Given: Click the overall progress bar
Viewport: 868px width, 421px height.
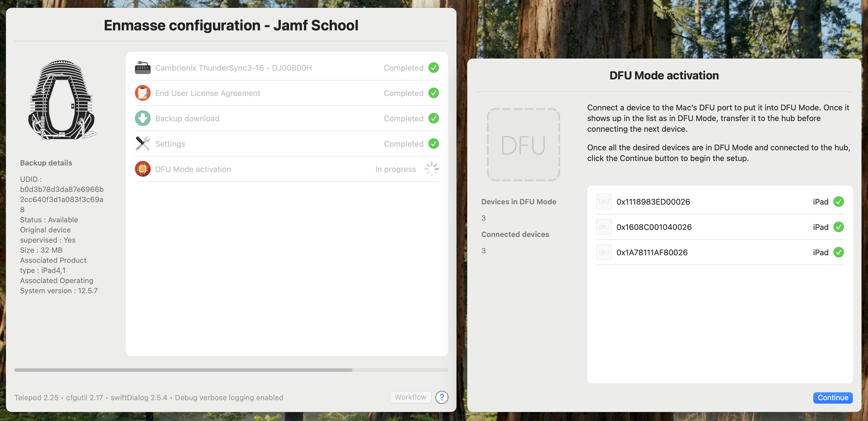Looking at the screenshot, I should coord(231,370).
